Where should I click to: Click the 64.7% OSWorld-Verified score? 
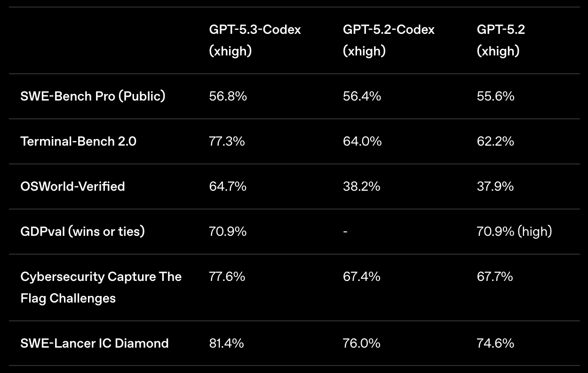pos(228,186)
